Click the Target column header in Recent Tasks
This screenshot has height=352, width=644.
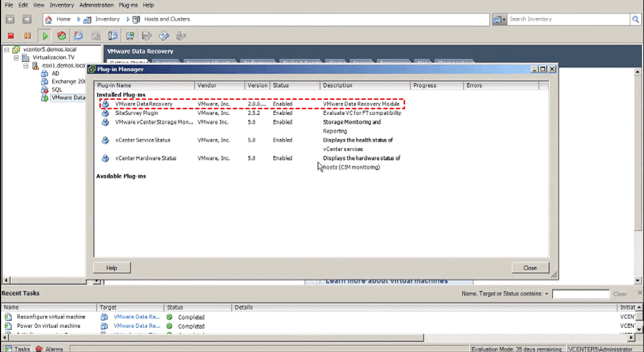point(131,308)
